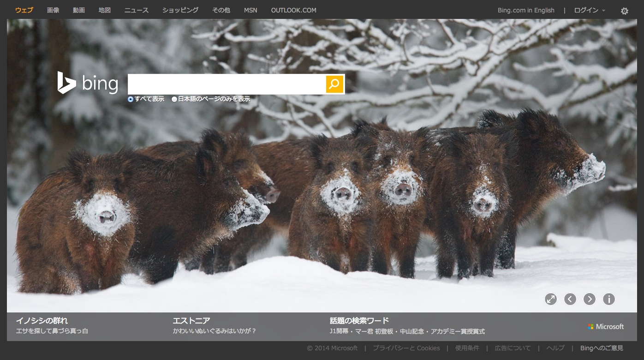Select the すべて表示 radio button
This screenshot has height=360, width=644.
tap(131, 99)
